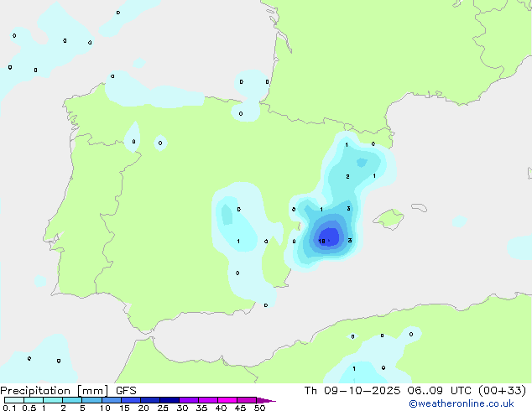Select the 45–50 mm legend swatch
Image resolution: width=532 pixels, height=411 pixels.
[x=247, y=400]
